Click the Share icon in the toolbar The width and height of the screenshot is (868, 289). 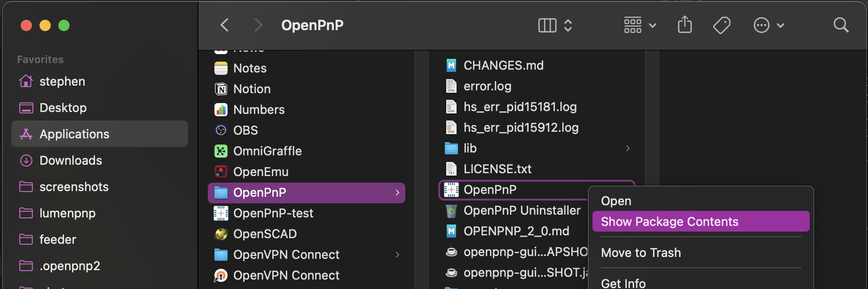[x=685, y=24]
